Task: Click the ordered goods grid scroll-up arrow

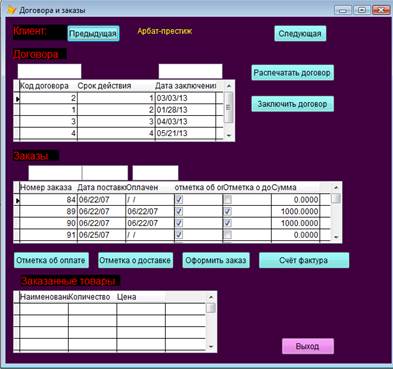Action: click(211, 297)
